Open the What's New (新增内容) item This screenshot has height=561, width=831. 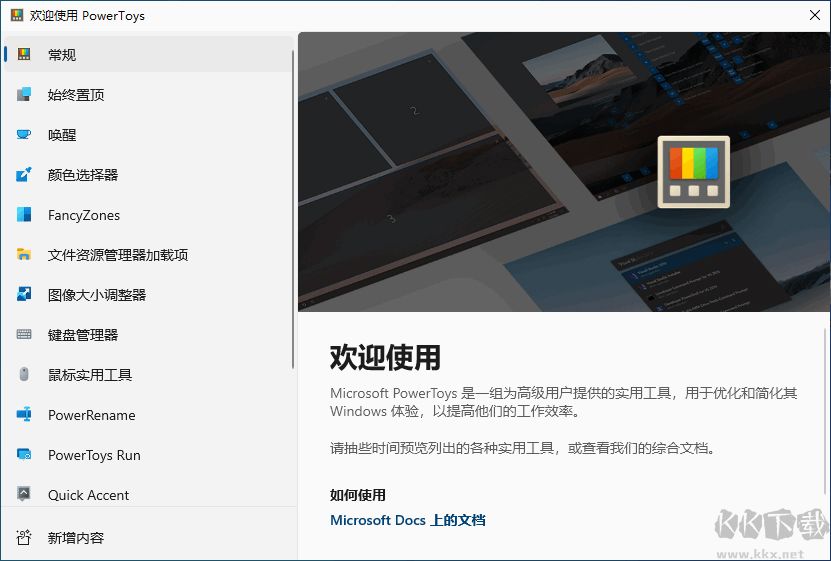pos(75,538)
